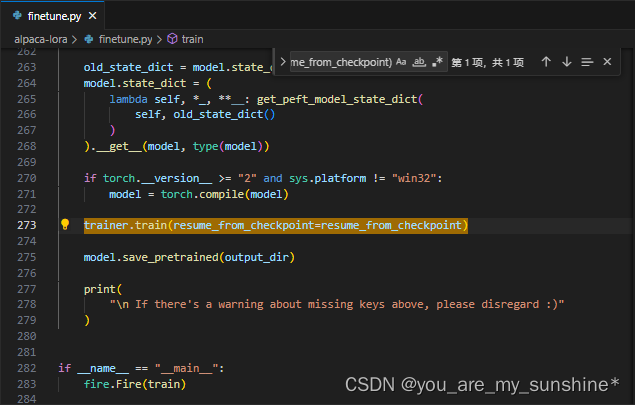Click the train function cube icon
The width and height of the screenshot is (635, 405).
172,39
